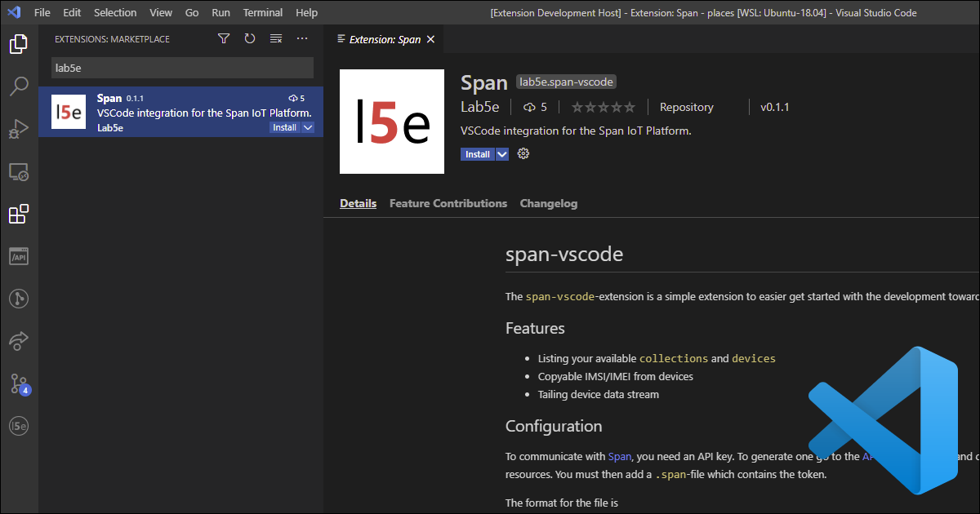Image resolution: width=980 pixels, height=514 pixels.
Task: Switch to the Feature Contributions tab
Action: (448, 203)
